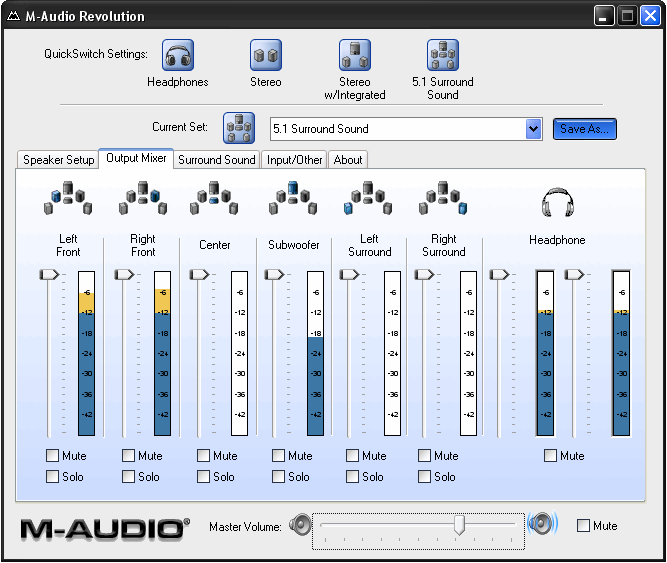Image resolution: width=667 pixels, height=563 pixels.
Task: Solo the Center channel
Action: point(203,476)
